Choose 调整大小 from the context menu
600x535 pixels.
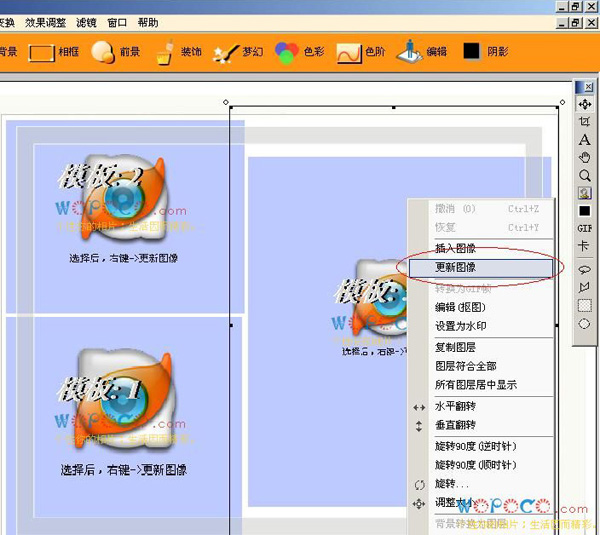tap(481, 502)
